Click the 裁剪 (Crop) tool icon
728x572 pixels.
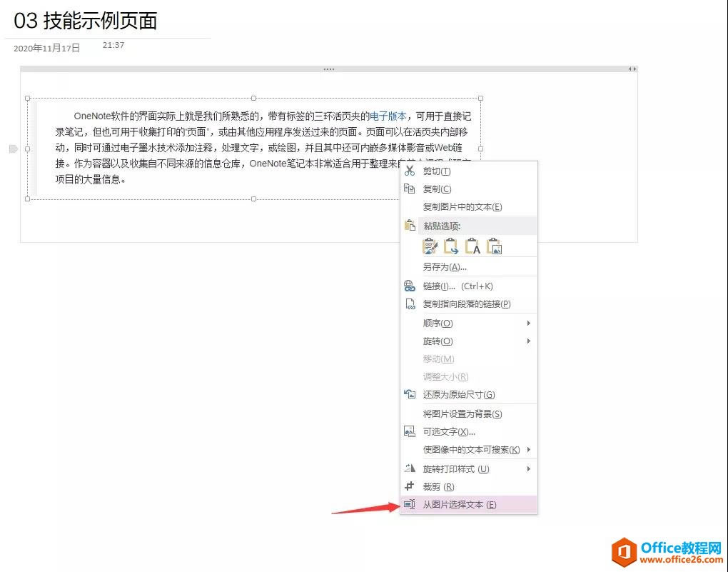coord(411,486)
